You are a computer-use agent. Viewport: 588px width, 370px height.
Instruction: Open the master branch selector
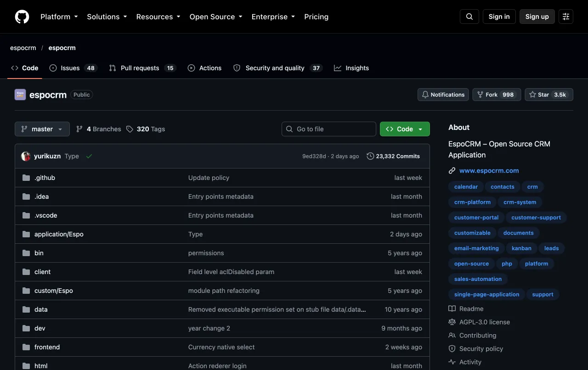[x=42, y=129]
